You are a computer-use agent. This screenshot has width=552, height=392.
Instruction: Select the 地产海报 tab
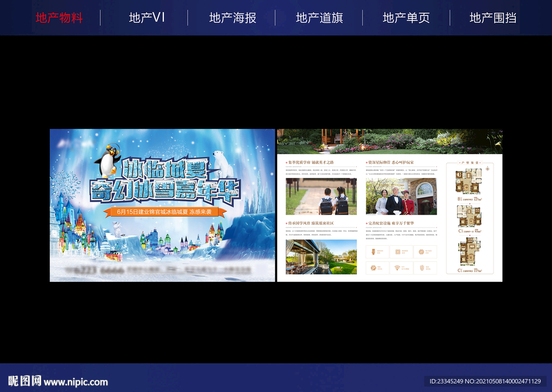pyautogui.click(x=232, y=18)
